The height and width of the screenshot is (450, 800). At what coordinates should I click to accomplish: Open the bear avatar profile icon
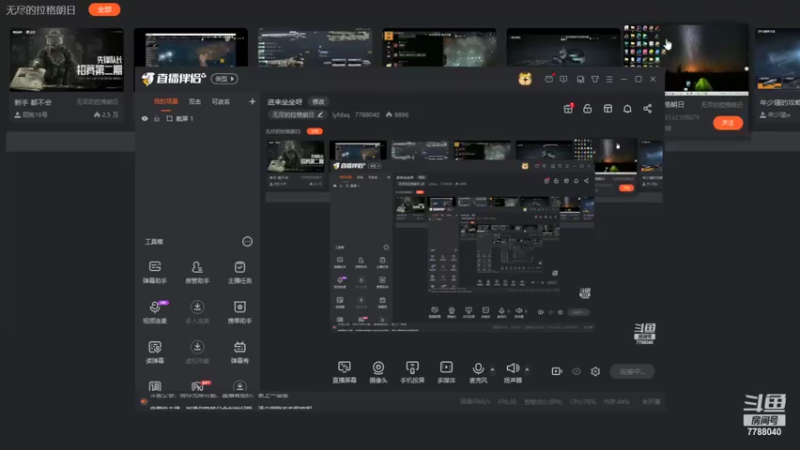525,79
